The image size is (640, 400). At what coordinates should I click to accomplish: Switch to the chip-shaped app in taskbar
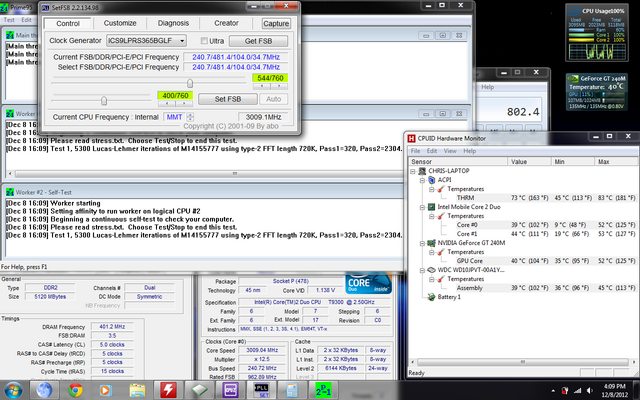[x=199, y=390]
